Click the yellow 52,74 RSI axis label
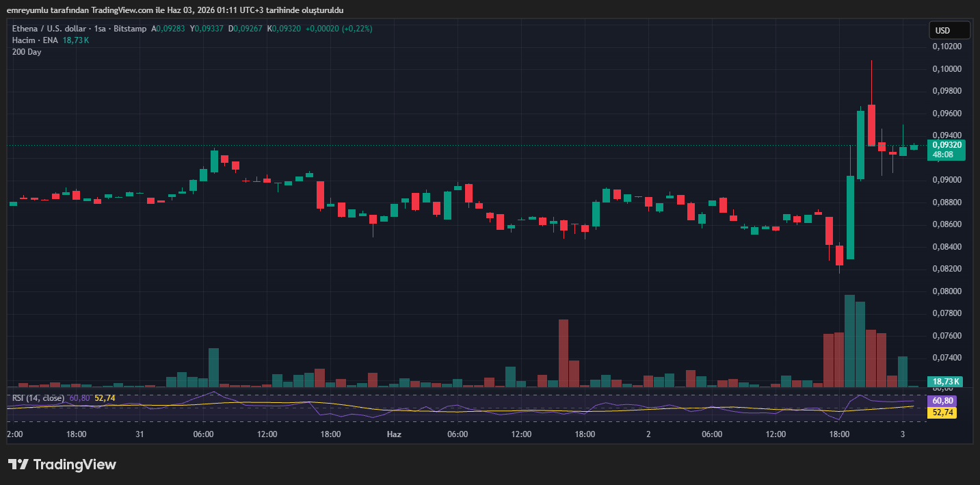 tap(942, 412)
